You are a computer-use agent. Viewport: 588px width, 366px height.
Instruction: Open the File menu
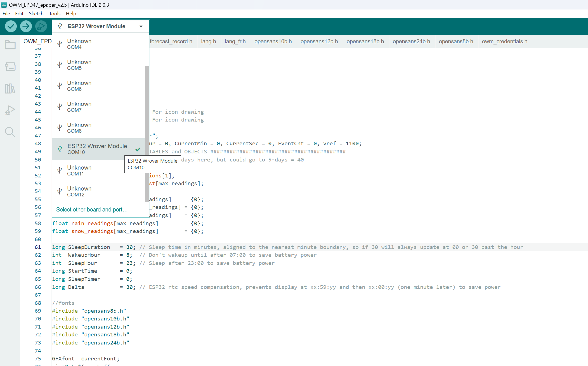6,13
